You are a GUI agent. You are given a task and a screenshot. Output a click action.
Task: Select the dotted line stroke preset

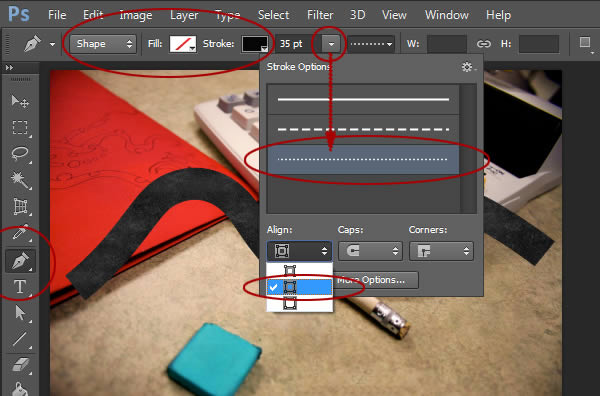(x=363, y=159)
